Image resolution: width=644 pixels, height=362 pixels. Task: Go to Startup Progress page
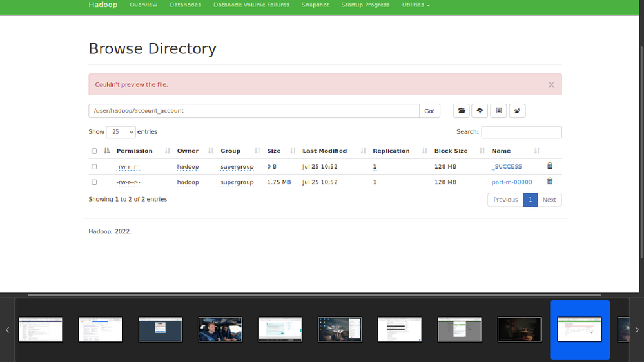tap(366, 5)
